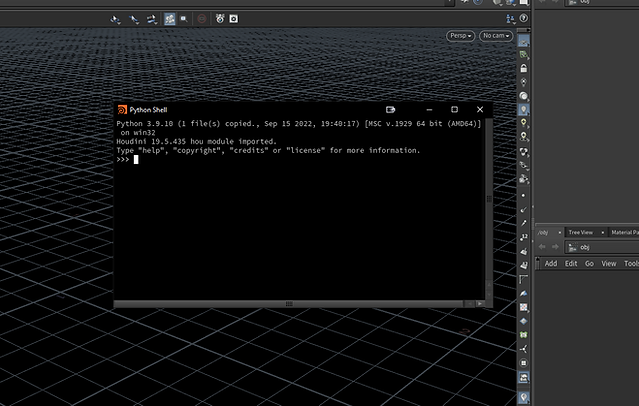Toggle the highlighted icon below circular grid icon
The width and height of the screenshot is (639, 406).
pos(524,377)
